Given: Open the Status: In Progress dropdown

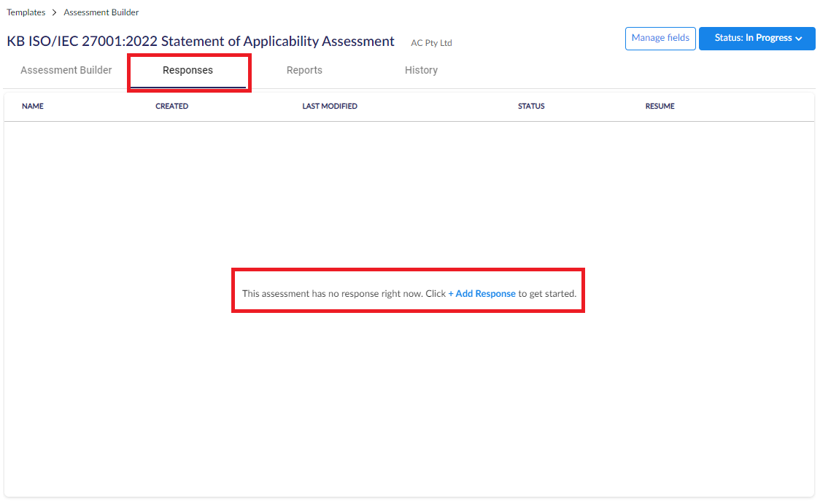Looking at the screenshot, I should click(x=753, y=39).
